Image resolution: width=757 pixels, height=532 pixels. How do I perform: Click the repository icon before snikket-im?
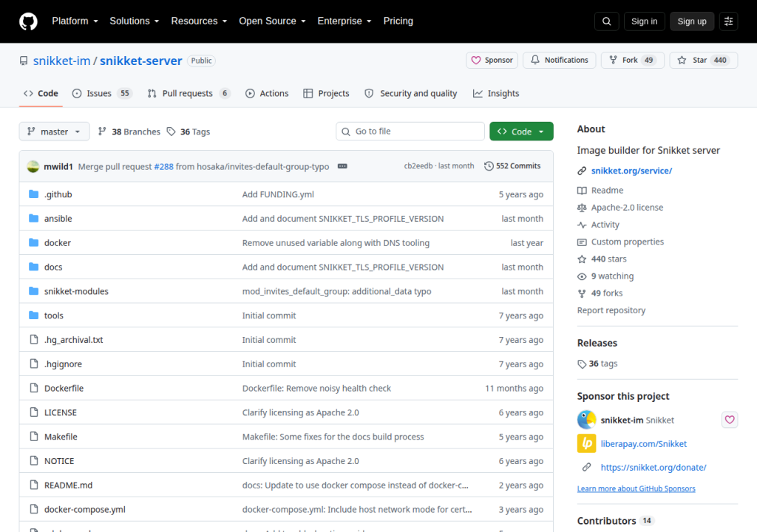[24, 61]
